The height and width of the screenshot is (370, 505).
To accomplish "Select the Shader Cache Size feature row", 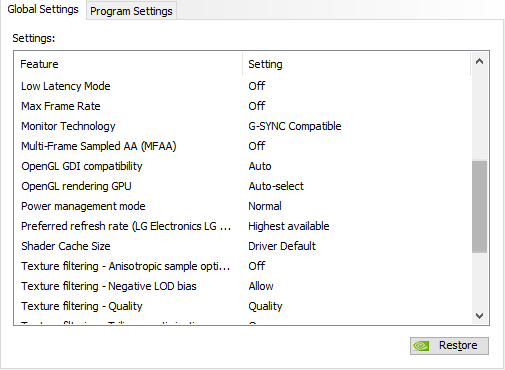I will point(243,246).
